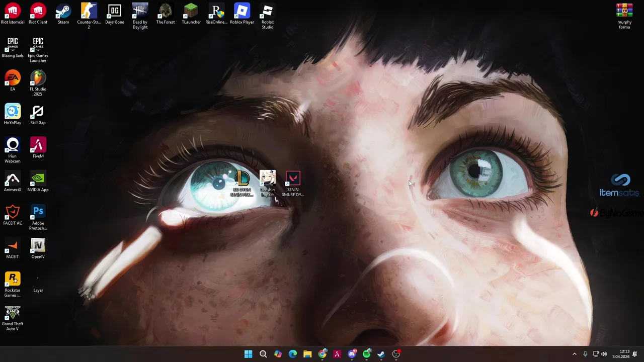This screenshot has height=362, width=644.
Task: Select the OpenIV desktop icon
Action: click(38, 248)
